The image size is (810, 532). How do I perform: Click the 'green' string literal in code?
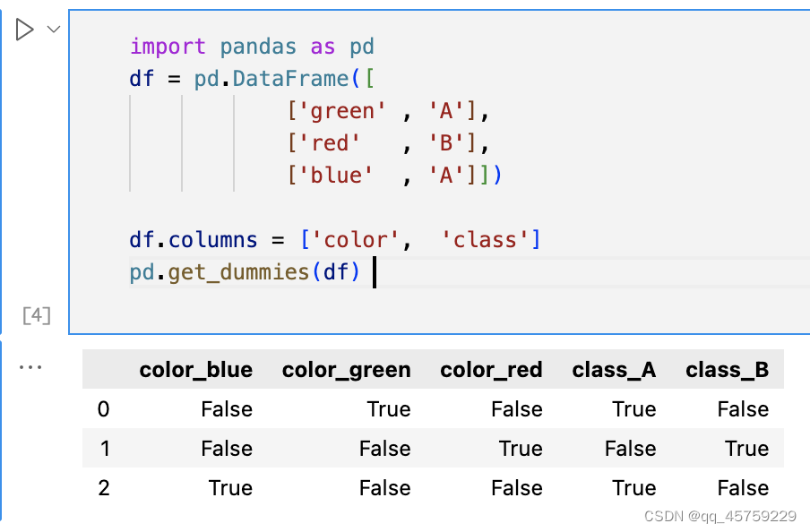click(341, 110)
